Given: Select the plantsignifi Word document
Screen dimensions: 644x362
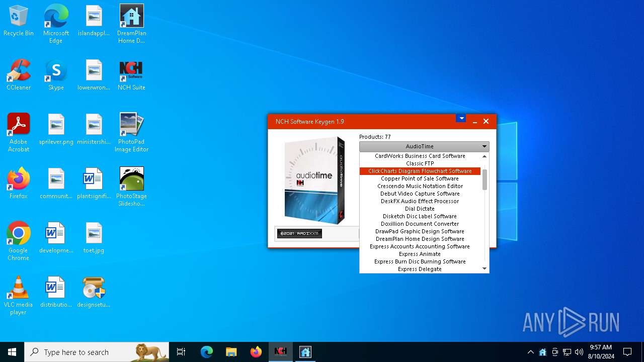Looking at the screenshot, I should [94, 184].
